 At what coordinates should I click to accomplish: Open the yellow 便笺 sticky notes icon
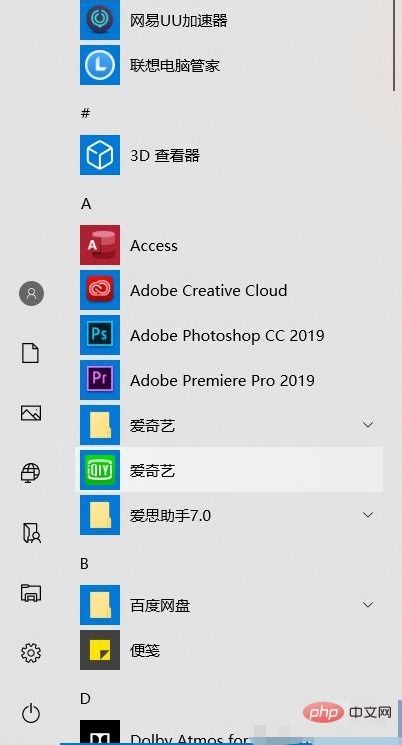100,650
